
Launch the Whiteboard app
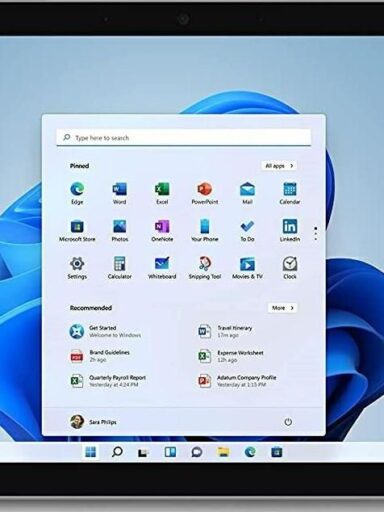162,268
